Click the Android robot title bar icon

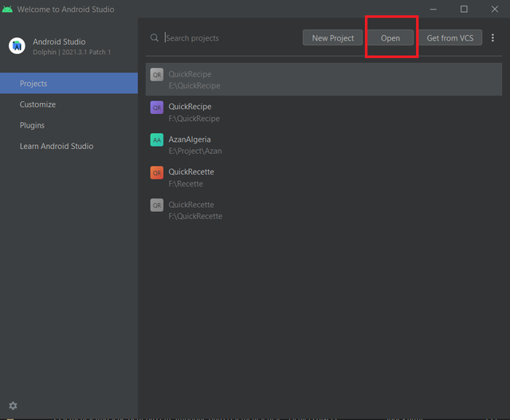7,9
